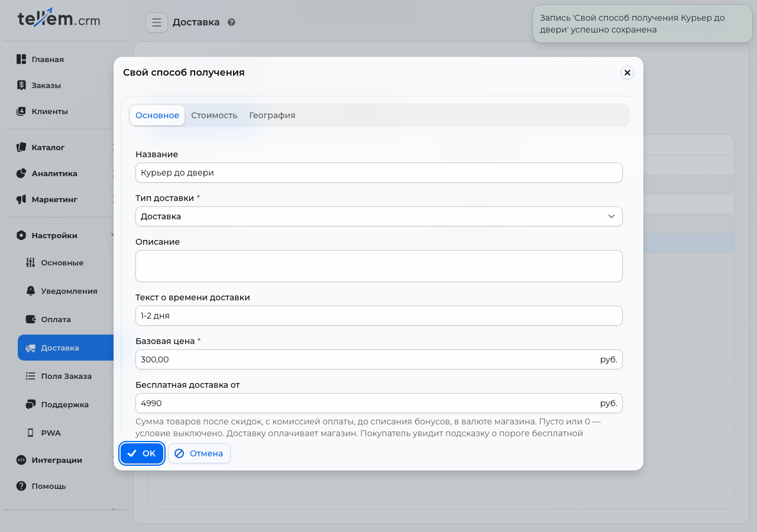This screenshot has height=532, width=757.
Task: Click the tellem.crm logo
Action: [x=59, y=19]
